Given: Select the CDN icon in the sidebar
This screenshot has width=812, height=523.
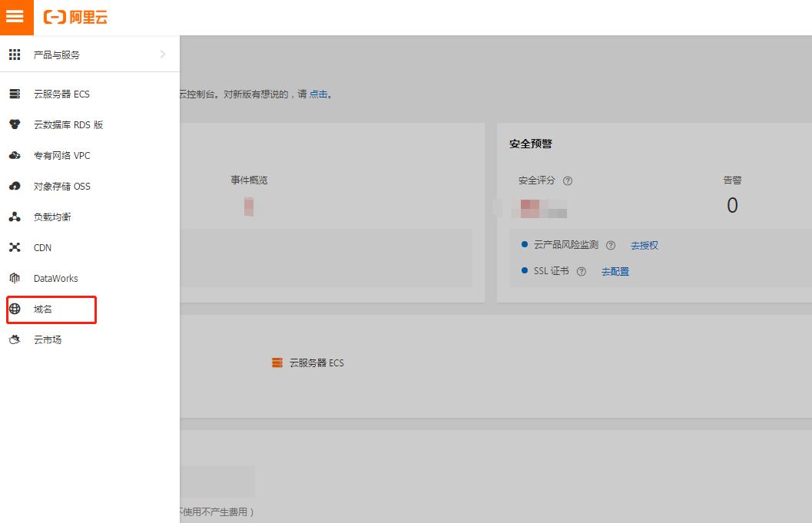Looking at the screenshot, I should (x=14, y=247).
